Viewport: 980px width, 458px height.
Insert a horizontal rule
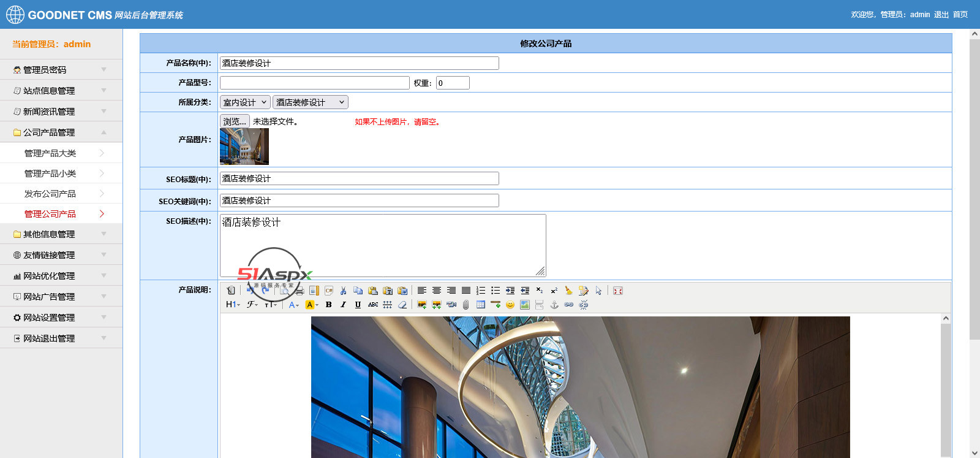496,305
